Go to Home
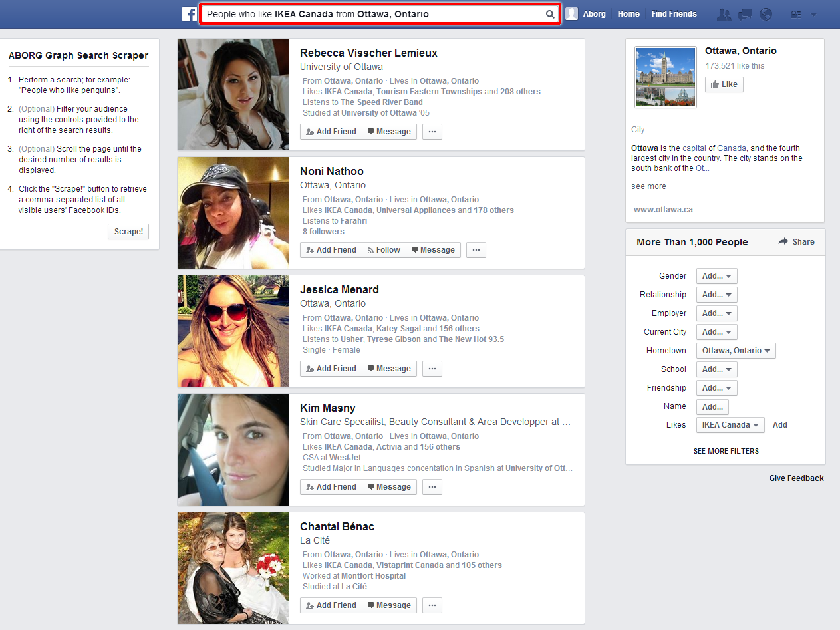The height and width of the screenshot is (630, 840). coord(629,14)
